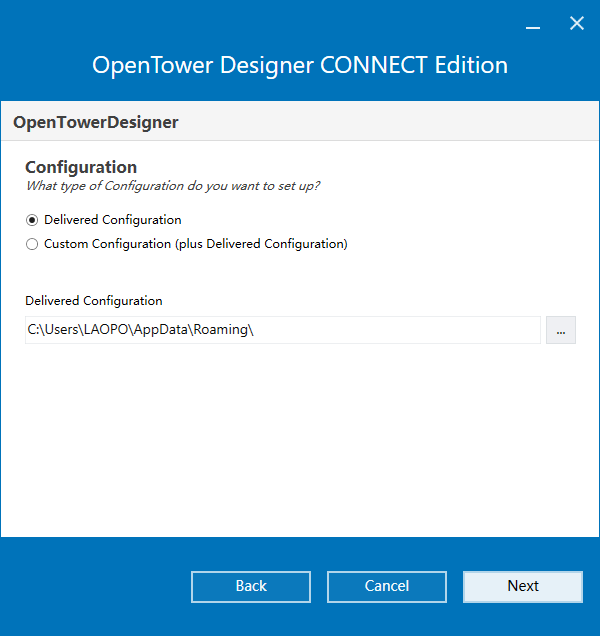The height and width of the screenshot is (636, 600).
Task: Open the browse folder ellipsis button
Action: 561,330
